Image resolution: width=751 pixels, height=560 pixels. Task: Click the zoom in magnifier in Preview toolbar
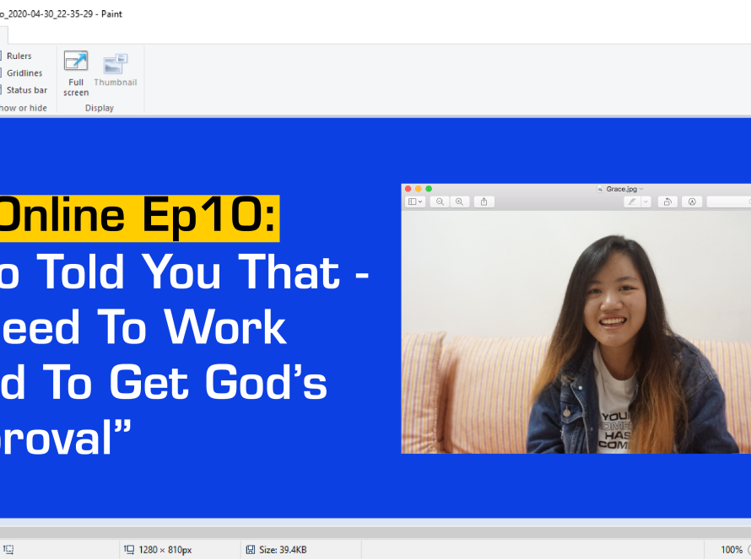tap(460, 202)
